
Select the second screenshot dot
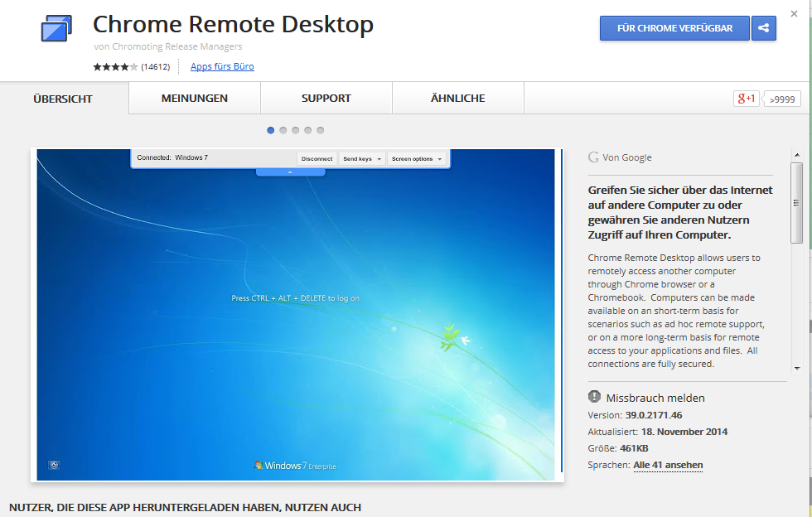coord(283,131)
